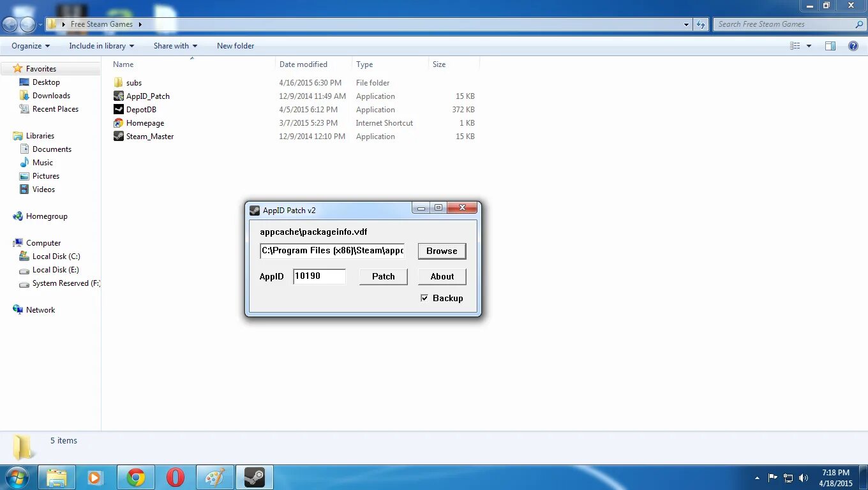Screen dimensions: 868x490
Task: Open Local Disk (E:)
Action: [x=56, y=270]
